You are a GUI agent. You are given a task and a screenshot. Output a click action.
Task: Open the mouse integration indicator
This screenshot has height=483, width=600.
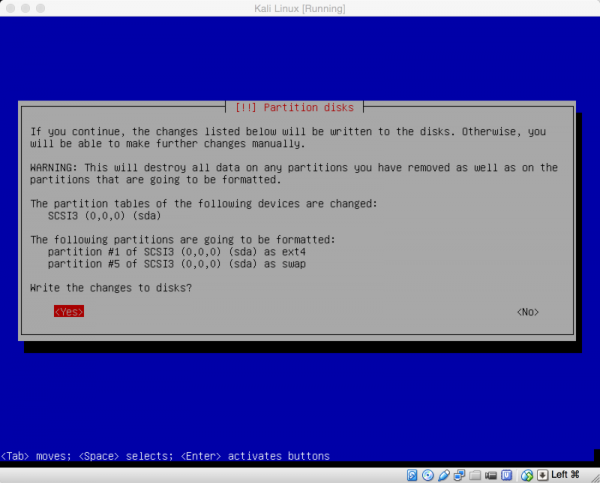pyautogui.click(x=527, y=475)
